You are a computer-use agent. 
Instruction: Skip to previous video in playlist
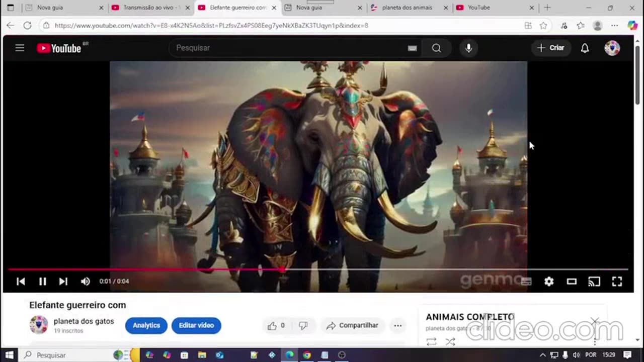[x=21, y=282]
